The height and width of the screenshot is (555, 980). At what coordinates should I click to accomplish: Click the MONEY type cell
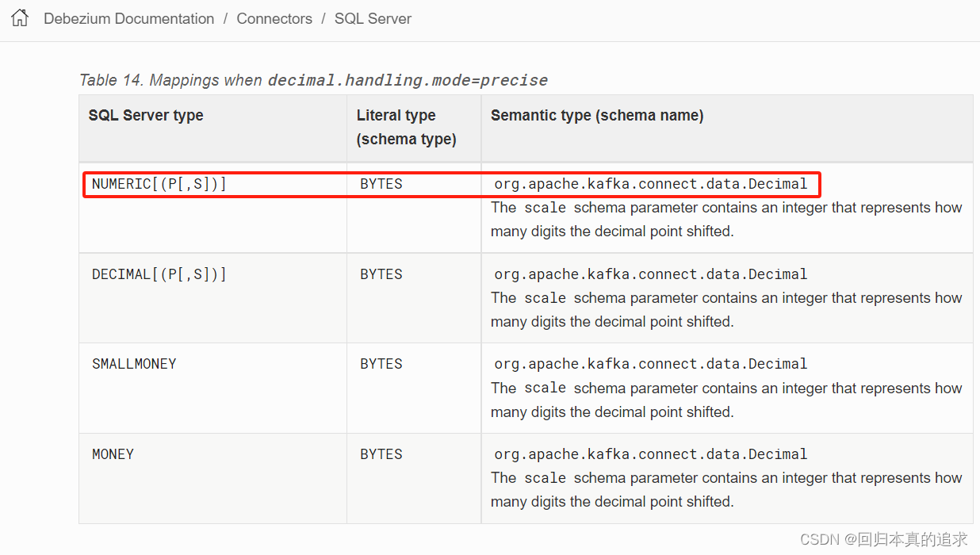113,454
